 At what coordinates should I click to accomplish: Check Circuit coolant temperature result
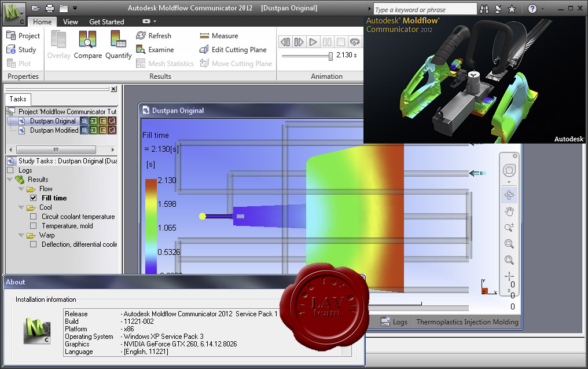click(x=34, y=217)
